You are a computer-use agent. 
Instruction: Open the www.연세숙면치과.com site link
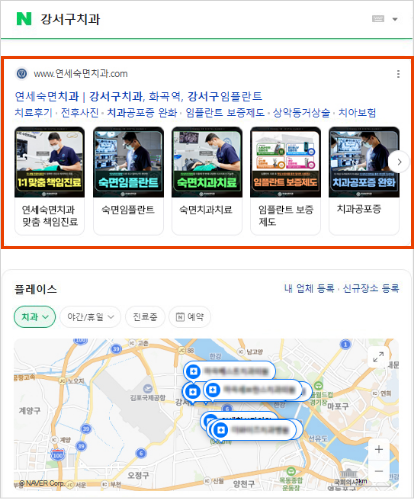tap(80, 74)
